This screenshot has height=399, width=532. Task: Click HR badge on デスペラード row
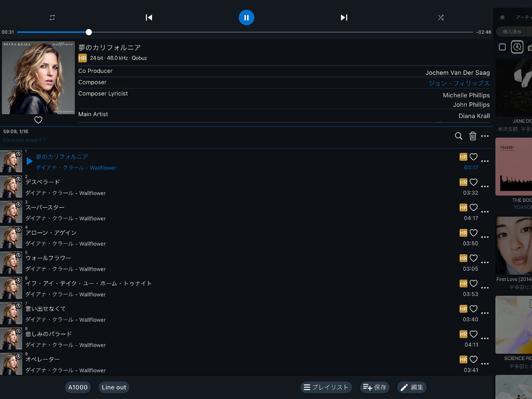coord(463,182)
